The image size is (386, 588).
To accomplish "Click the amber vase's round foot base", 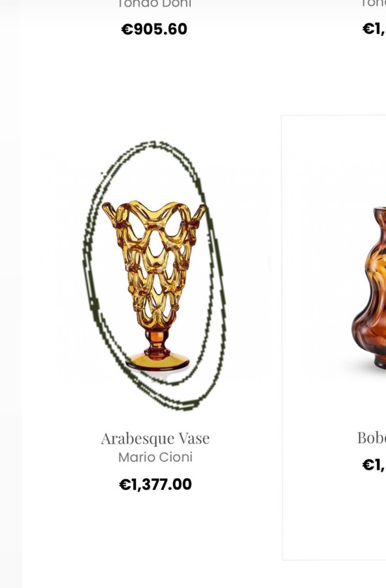I will [x=157, y=362].
